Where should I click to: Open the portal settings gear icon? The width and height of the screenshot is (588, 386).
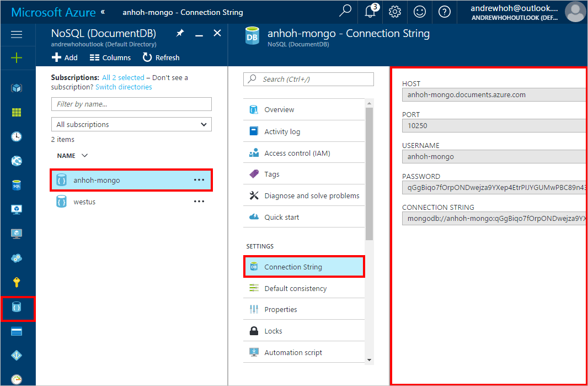395,12
